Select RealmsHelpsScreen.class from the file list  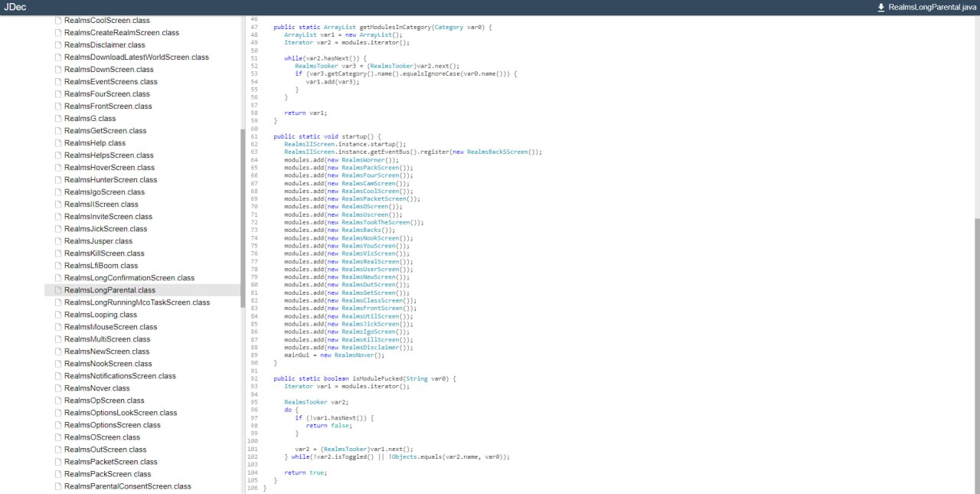(109, 155)
